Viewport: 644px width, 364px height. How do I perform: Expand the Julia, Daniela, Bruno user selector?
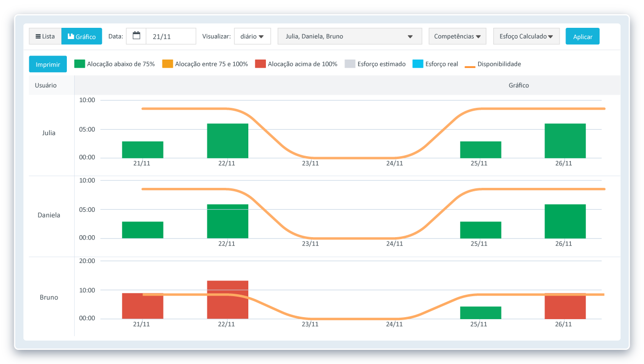[349, 37]
